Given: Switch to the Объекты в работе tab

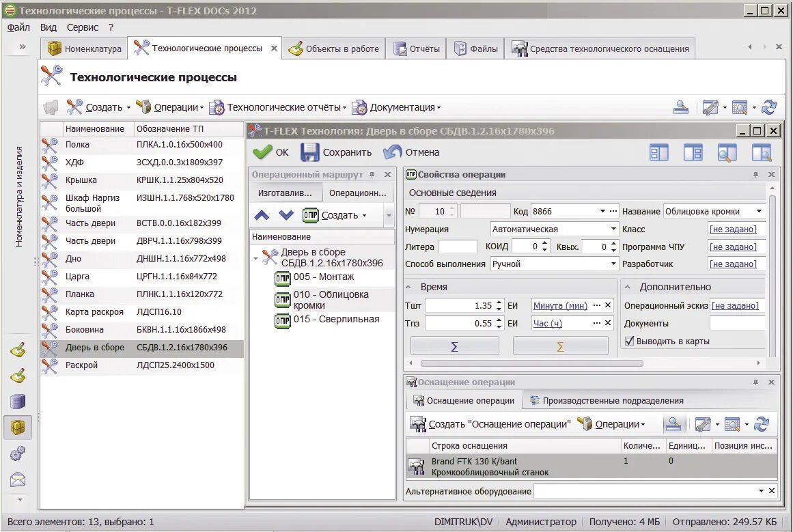Looking at the screenshot, I should coord(333,48).
